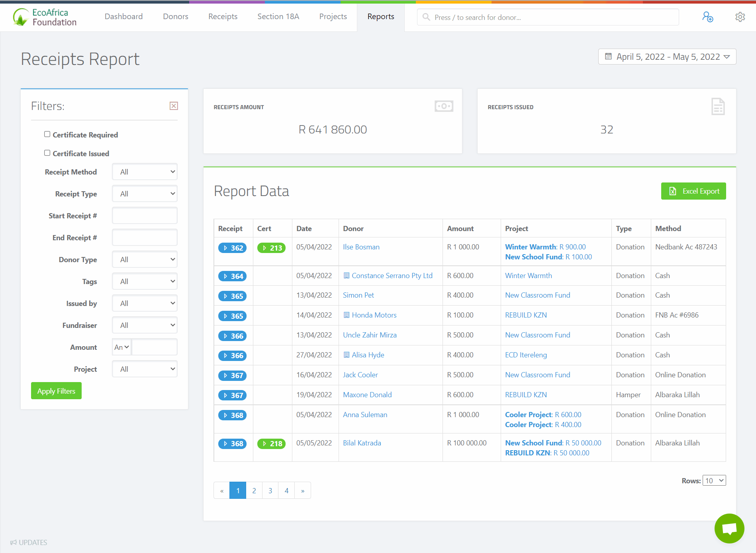Close the Filters panel with the X icon
This screenshot has height=553, width=756.
point(174,106)
